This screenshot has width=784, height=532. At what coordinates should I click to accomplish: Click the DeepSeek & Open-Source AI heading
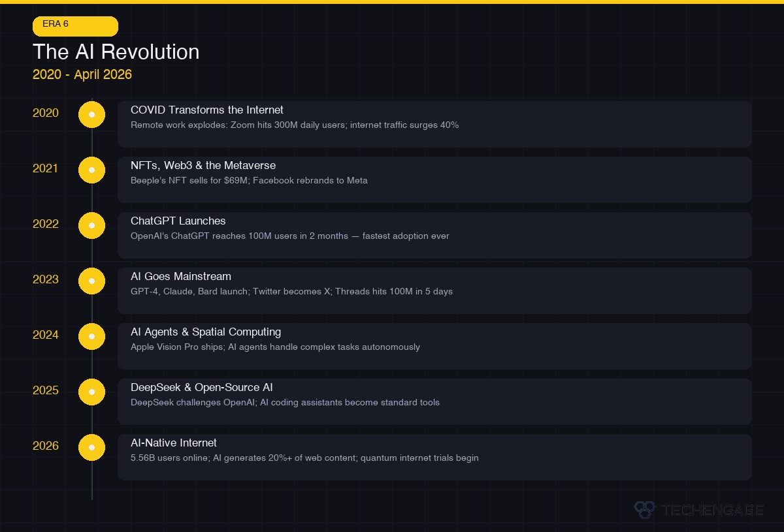tap(202, 387)
